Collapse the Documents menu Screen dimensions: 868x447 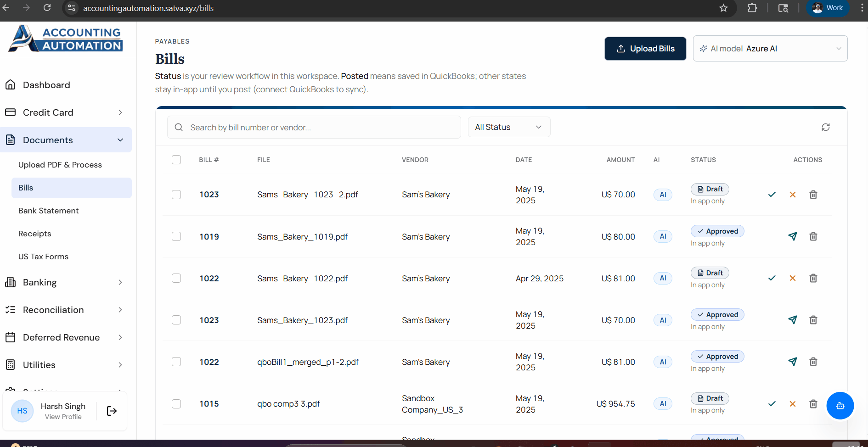(x=66, y=140)
